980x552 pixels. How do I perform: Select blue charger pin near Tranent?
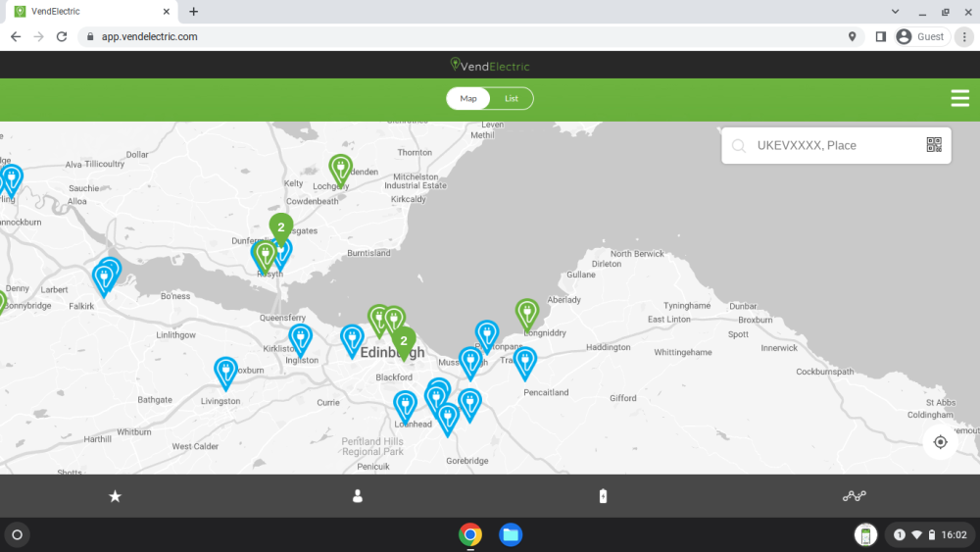525,364
